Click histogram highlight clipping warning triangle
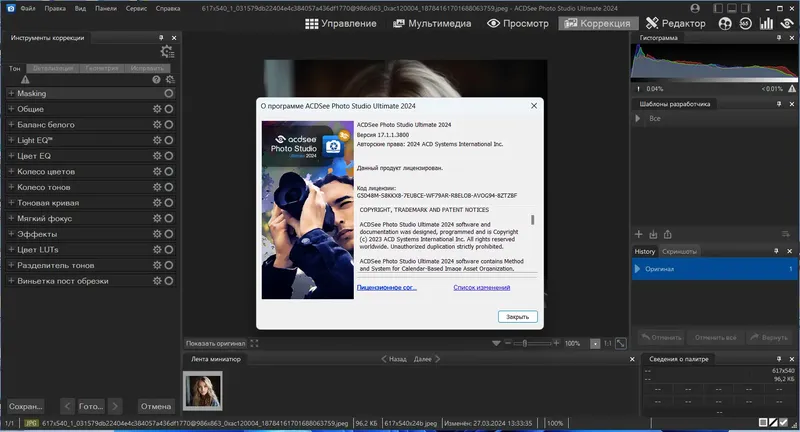 792,89
